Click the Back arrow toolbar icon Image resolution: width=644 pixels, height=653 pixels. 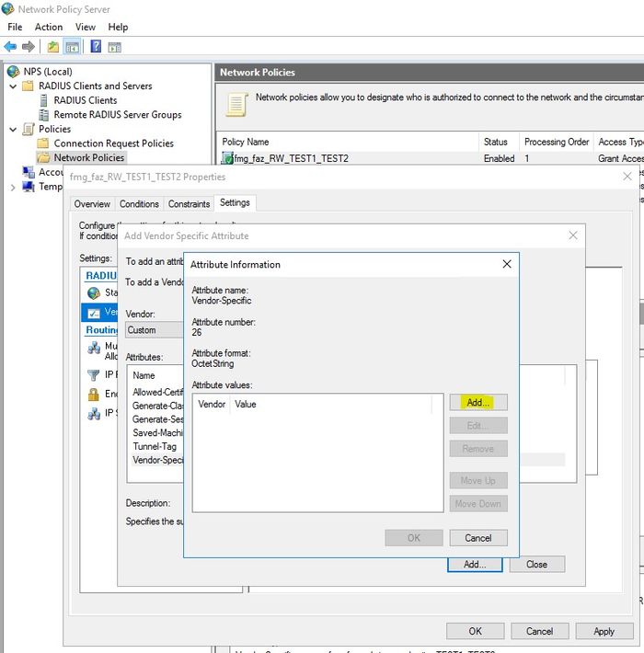(x=10, y=47)
